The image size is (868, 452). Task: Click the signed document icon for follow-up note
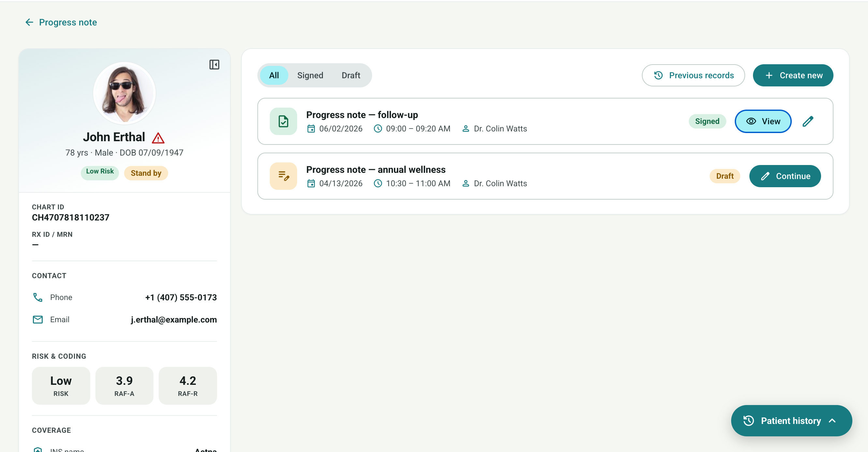pyautogui.click(x=283, y=121)
